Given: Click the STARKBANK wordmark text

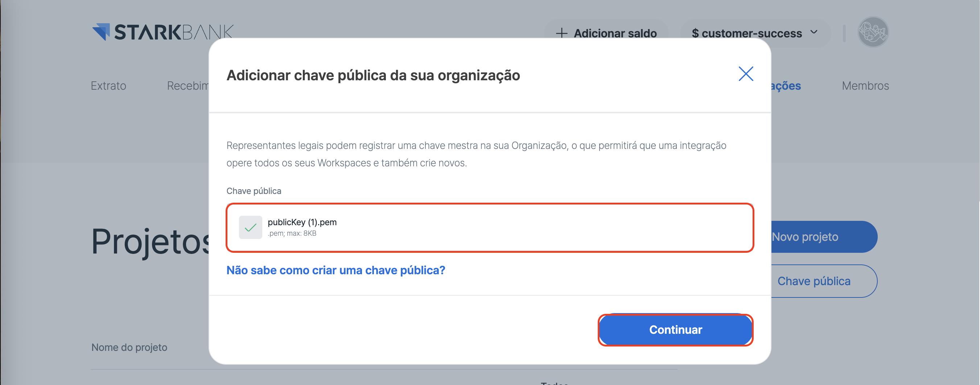Looking at the screenshot, I should (173, 32).
